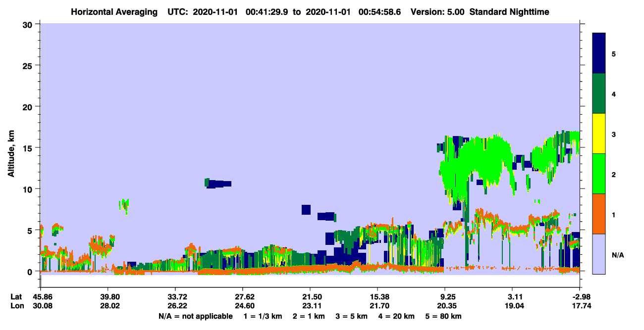
Task: Click the y-axis tick label 20
Action: pyautogui.click(x=28, y=106)
